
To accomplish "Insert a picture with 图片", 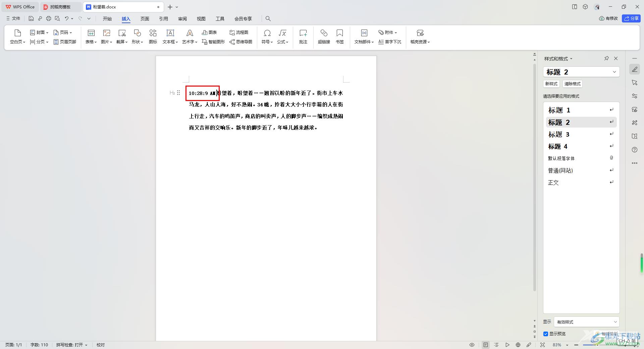I will point(107,37).
